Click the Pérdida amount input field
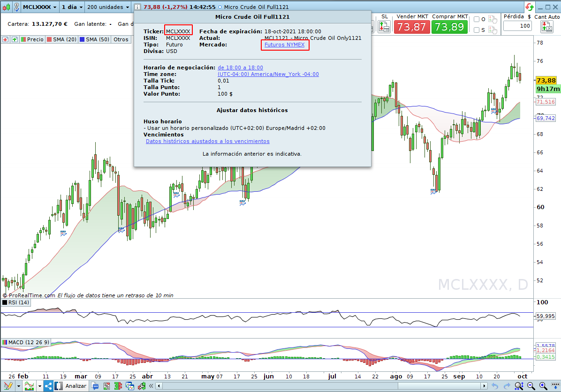Viewport: 561px width, 392px height. click(x=517, y=26)
